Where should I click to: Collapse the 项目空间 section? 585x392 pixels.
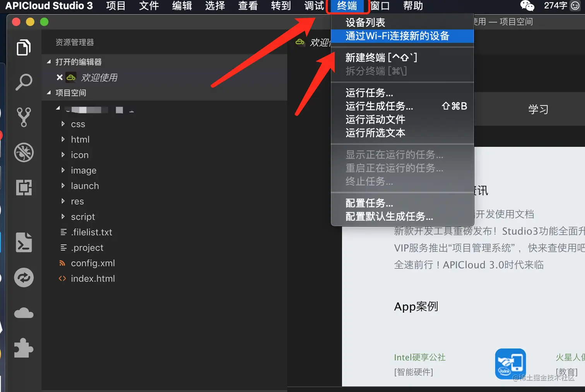coord(49,93)
